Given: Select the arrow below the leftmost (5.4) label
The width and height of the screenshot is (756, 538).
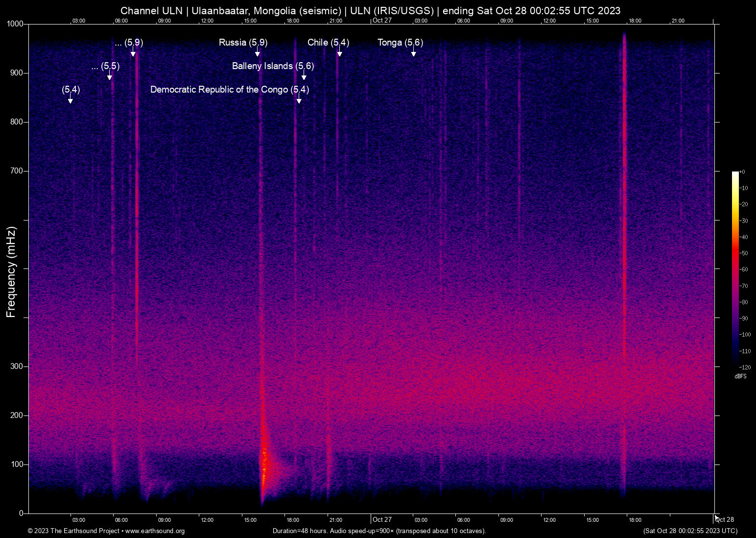Looking at the screenshot, I should 71,100.
